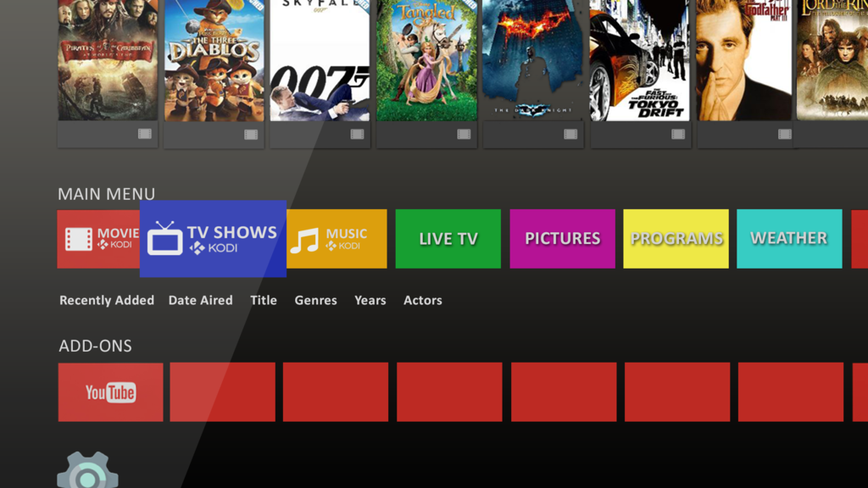Click film icon under Pirates poster

point(144,134)
